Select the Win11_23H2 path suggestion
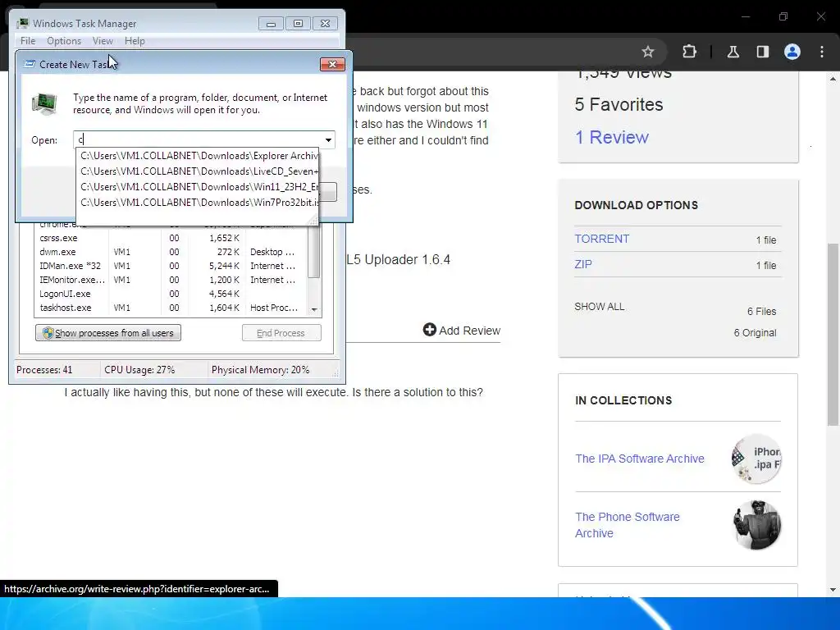840x630 pixels. click(198, 187)
